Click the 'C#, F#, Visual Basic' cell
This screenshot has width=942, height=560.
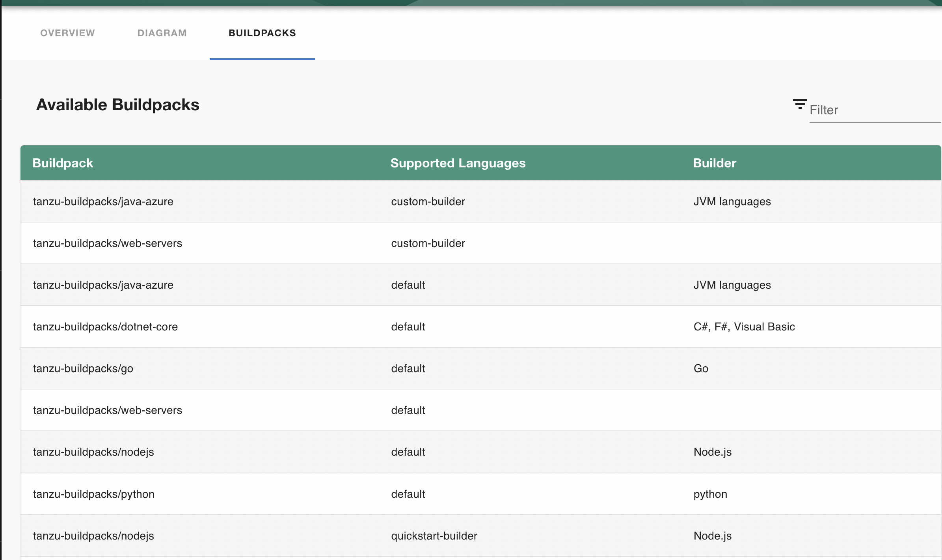[x=744, y=327]
